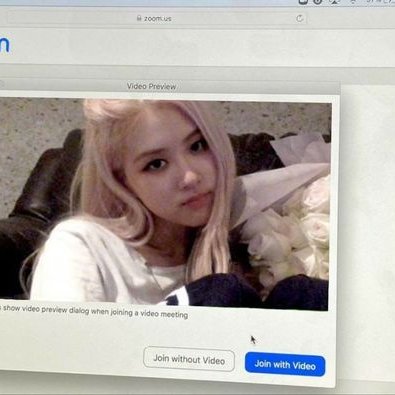This screenshot has width=395, height=395.
Task: Click the webcam preview image
Action: (x=165, y=203)
